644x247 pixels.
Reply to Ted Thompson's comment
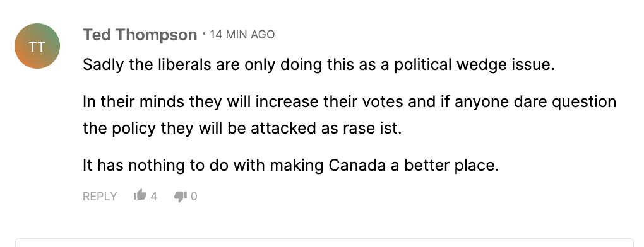point(100,197)
